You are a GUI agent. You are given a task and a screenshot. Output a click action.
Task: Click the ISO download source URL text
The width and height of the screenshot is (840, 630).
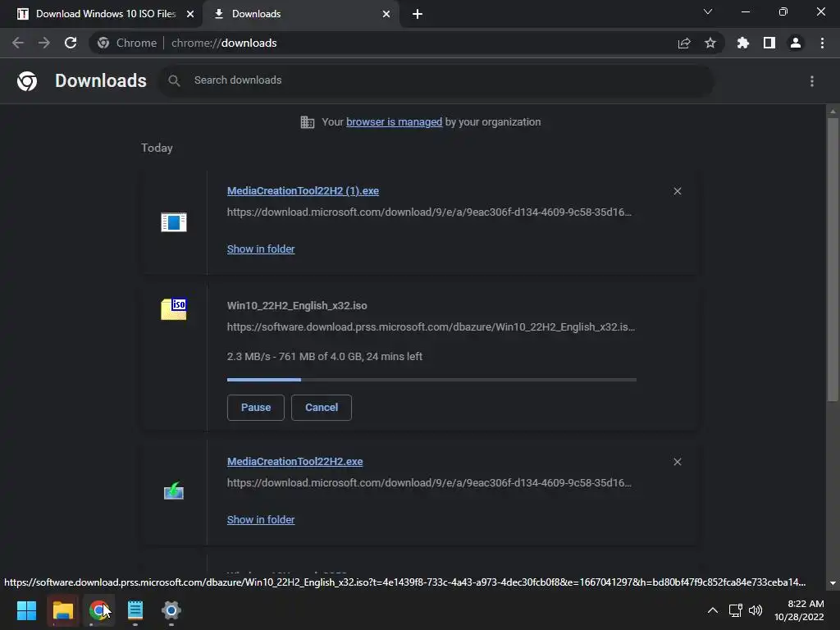pyautogui.click(x=431, y=326)
